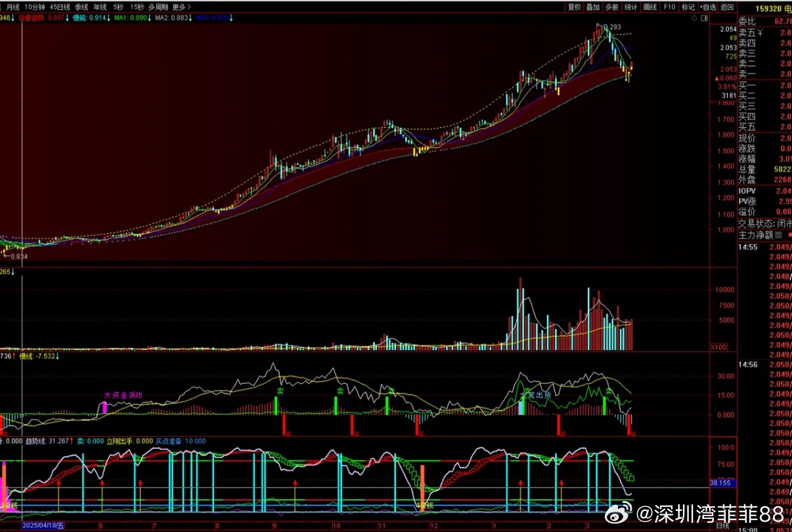Image resolution: width=792 pixels, height=532 pixels.
Task: Click the 14:56 tick time entry
Action: pyautogui.click(x=748, y=364)
